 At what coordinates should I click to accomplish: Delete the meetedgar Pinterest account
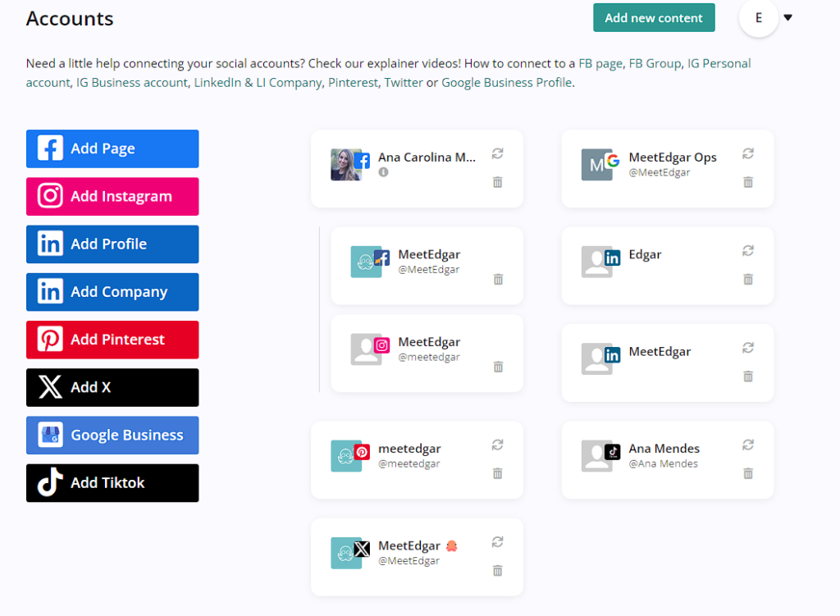coord(498,473)
